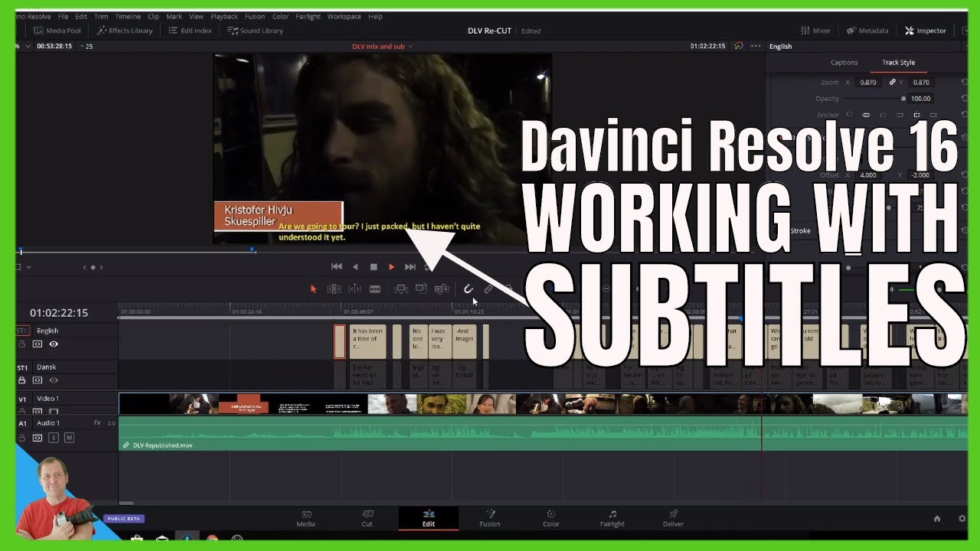
Task: Open the Timeline menu
Action: click(x=128, y=16)
